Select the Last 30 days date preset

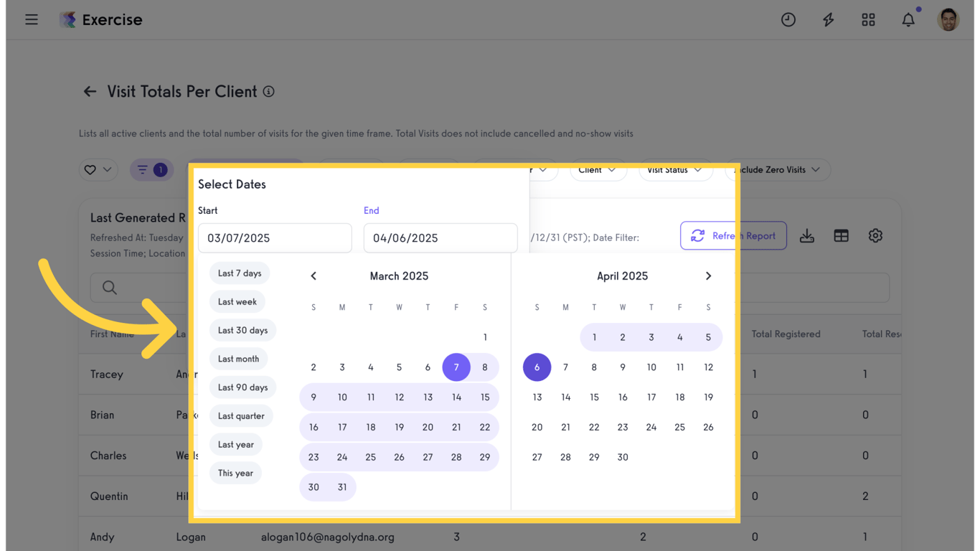(242, 330)
